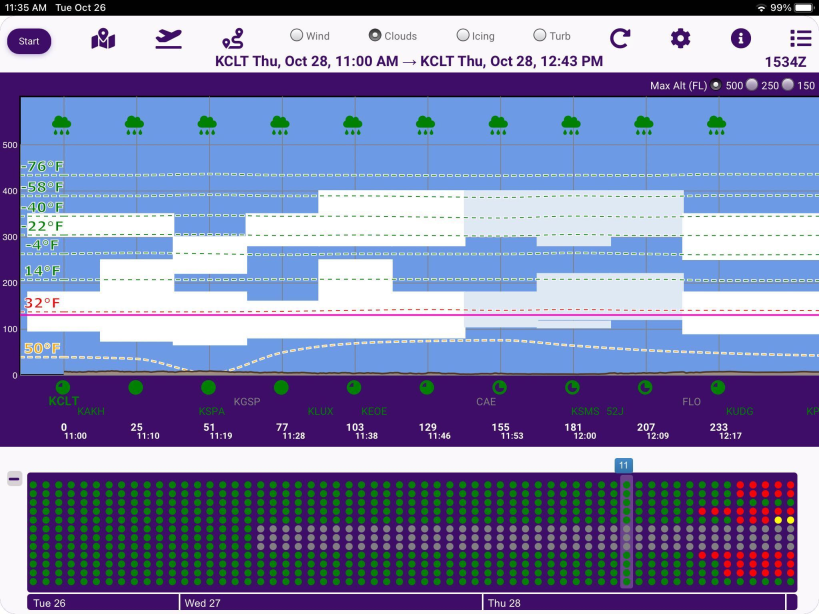Image resolution: width=819 pixels, height=614 pixels.
Task: Tap the KSPA airport label
Action: (212, 411)
